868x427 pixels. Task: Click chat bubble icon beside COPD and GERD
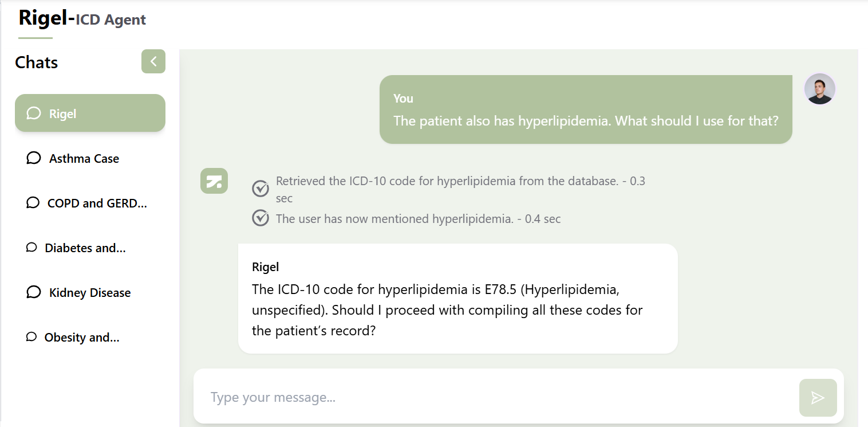[33, 203]
